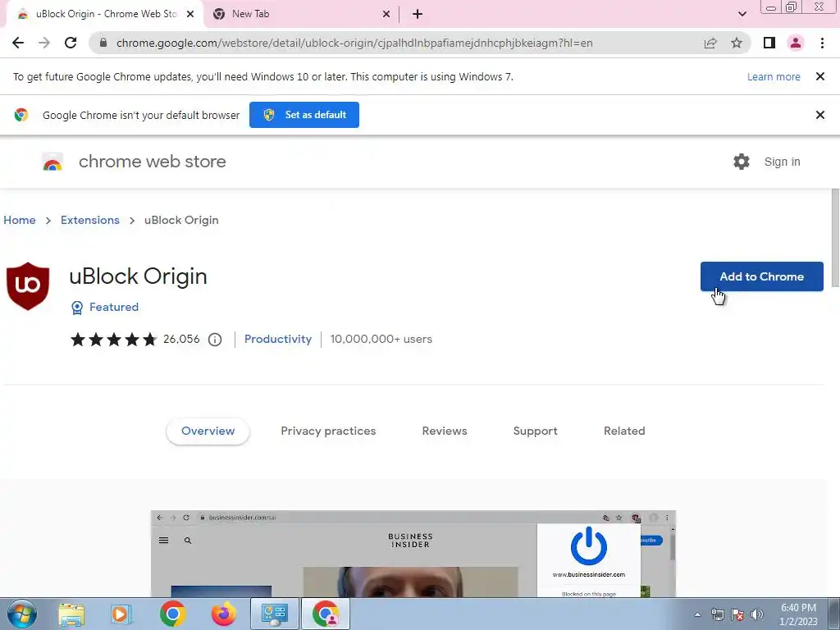Click the chrome web store logo
Viewport: 840px width, 630px height.
pos(52,162)
